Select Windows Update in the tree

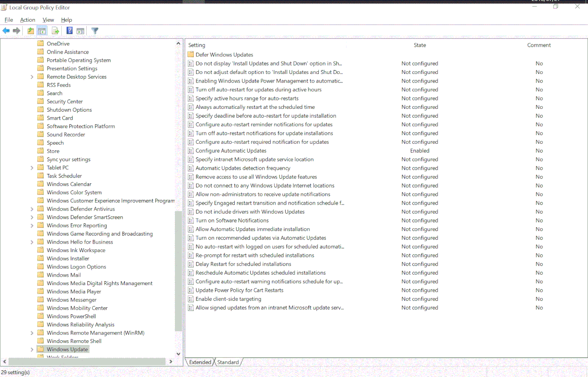pos(67,350)
